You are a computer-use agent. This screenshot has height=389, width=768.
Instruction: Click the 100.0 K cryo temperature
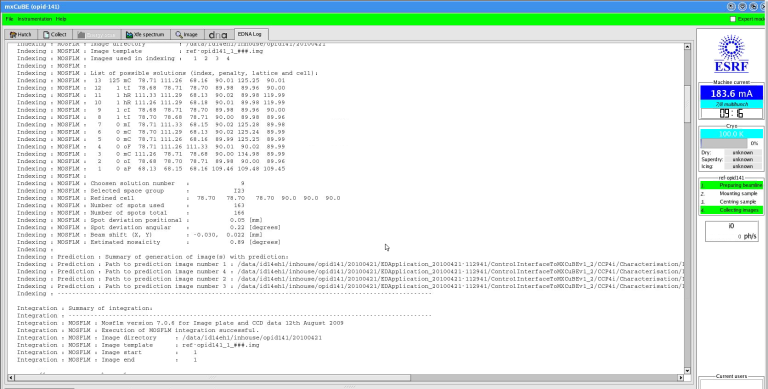tap(731, 134)
